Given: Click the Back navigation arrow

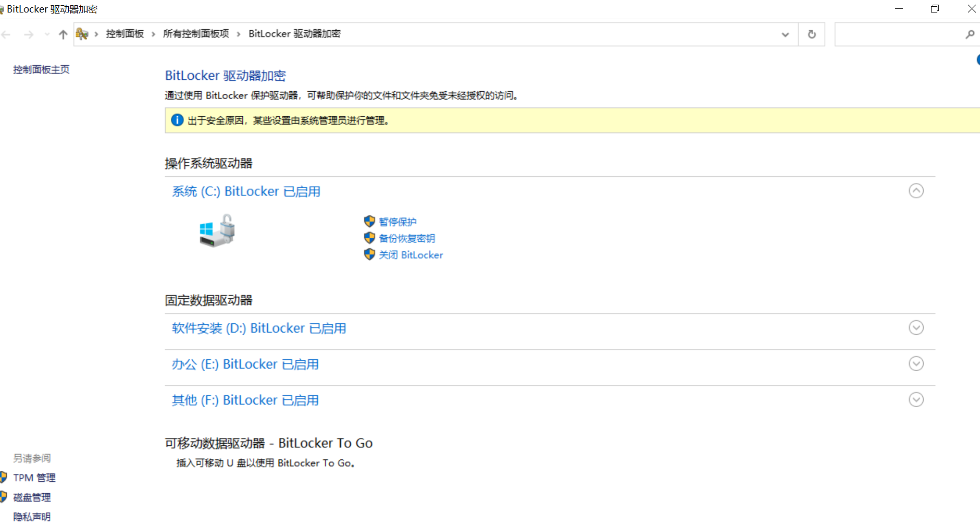Looking at the screenshot, I should (6, 34).
